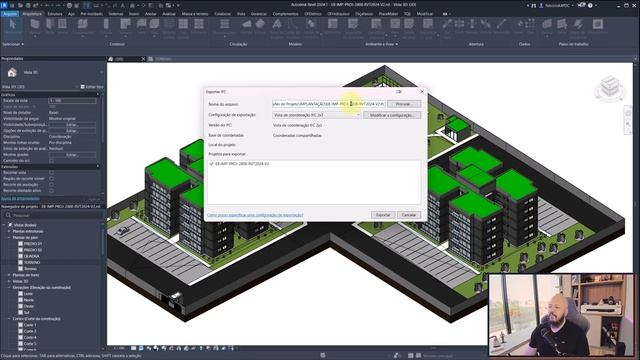The width and height of the screenshot is (640, 360).
Task: Toggle the Recorte afastado ativo checkbox
Action: pos(51,190)
